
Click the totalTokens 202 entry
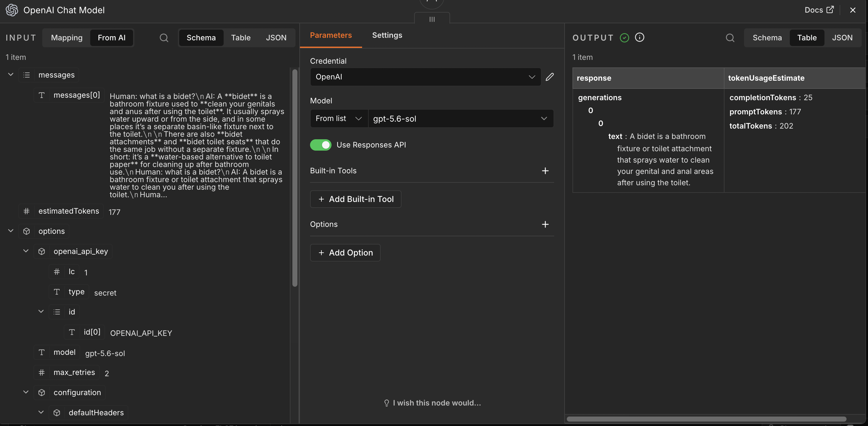click(761, 126)
